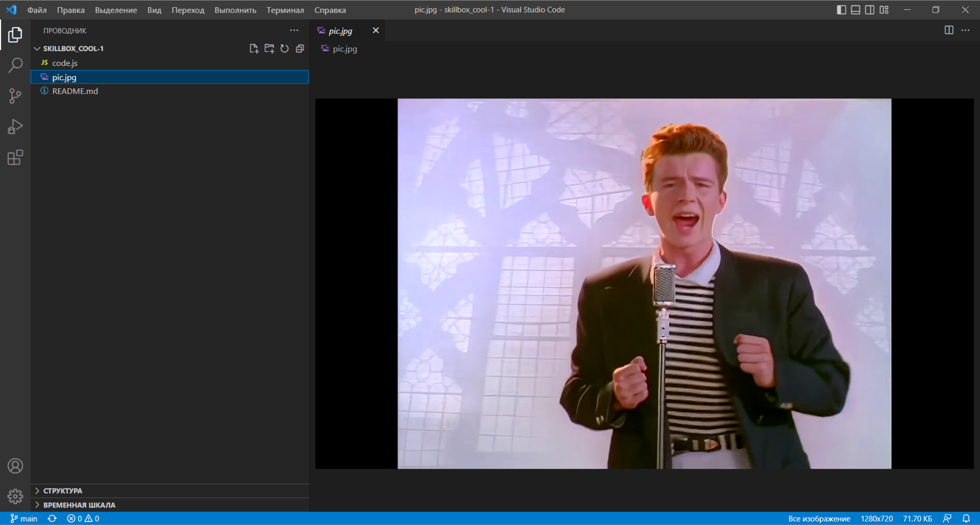The image size is (980, 525).
Task: Open editor more actions menu
Action: (x=966, y=30)
